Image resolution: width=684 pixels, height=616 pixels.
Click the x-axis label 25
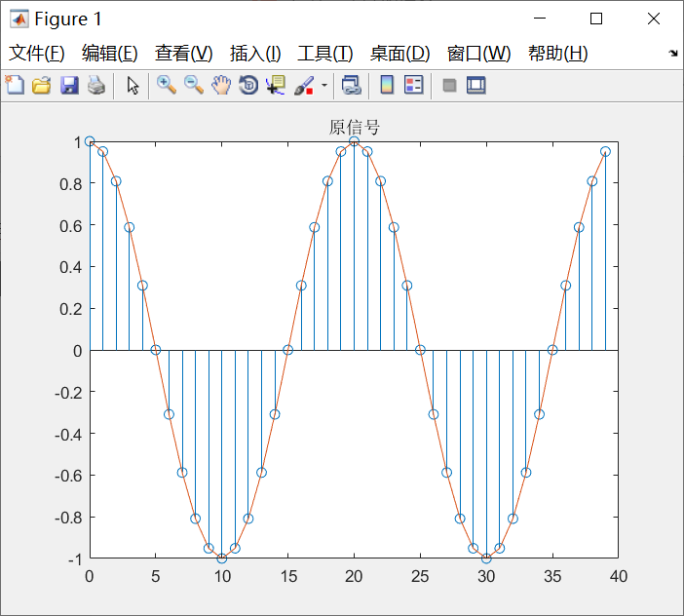point(420,577)
